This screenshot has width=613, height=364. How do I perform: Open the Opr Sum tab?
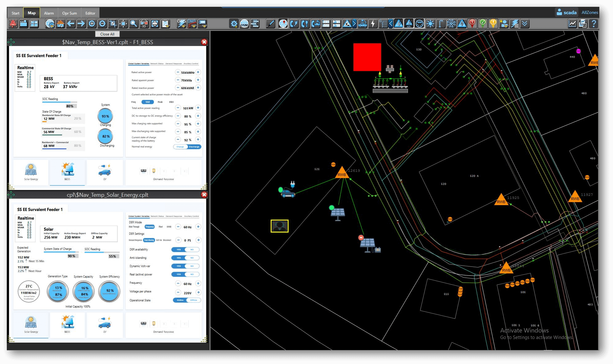pos(69,13)
